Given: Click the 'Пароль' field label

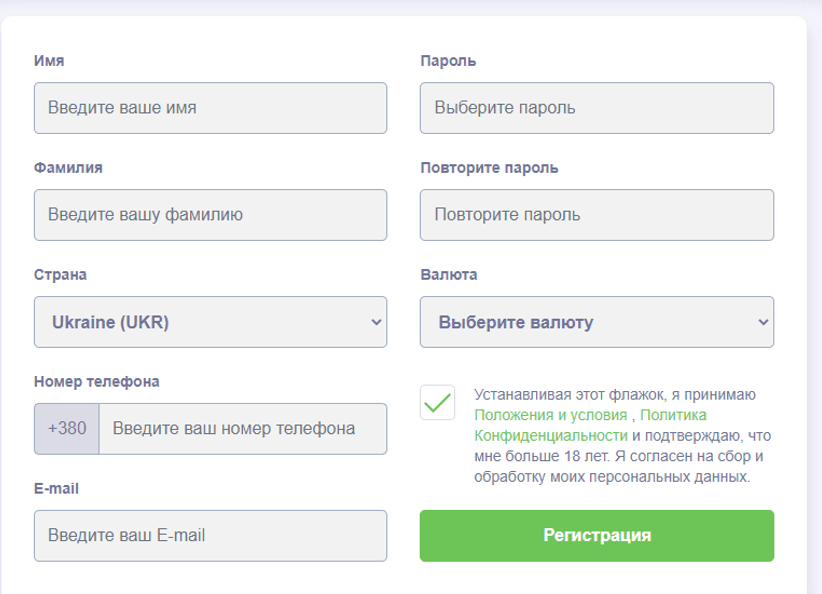Looking at the screenshot, I should pos(448,60).
